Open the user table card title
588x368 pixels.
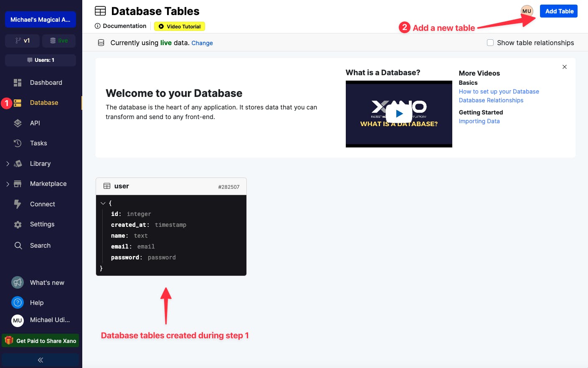122,186
